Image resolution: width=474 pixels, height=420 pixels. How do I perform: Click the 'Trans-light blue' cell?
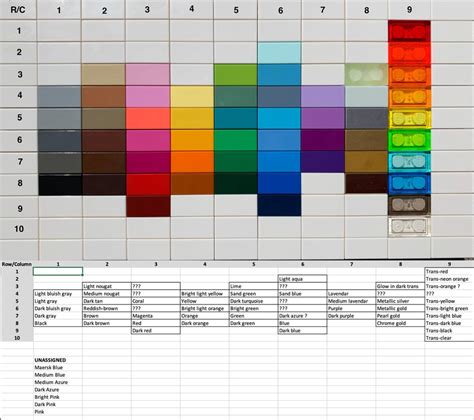coord(449,316)
